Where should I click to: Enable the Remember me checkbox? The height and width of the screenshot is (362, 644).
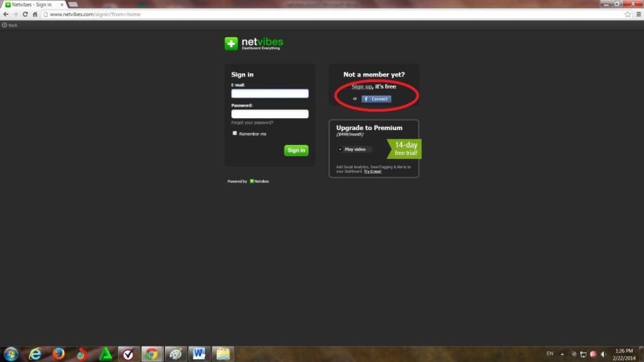pyautogui.click(x=235, y=133)
